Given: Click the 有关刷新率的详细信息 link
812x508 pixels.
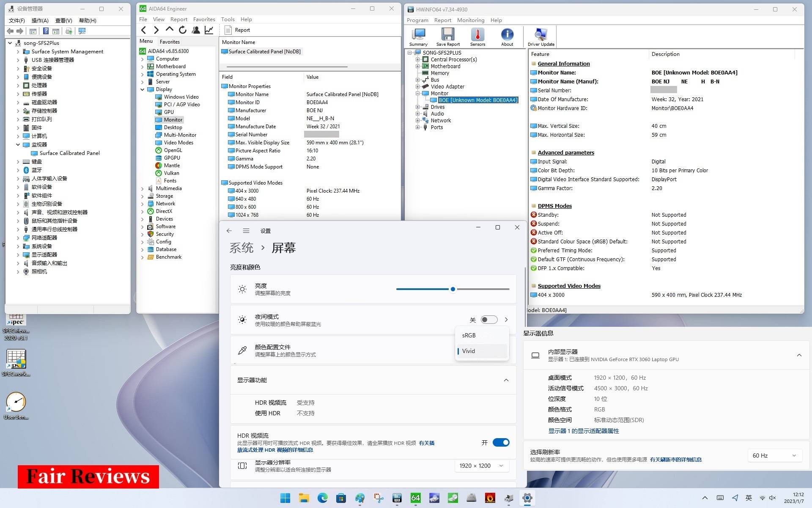Looking at the screenshot, I should [675, 459].
